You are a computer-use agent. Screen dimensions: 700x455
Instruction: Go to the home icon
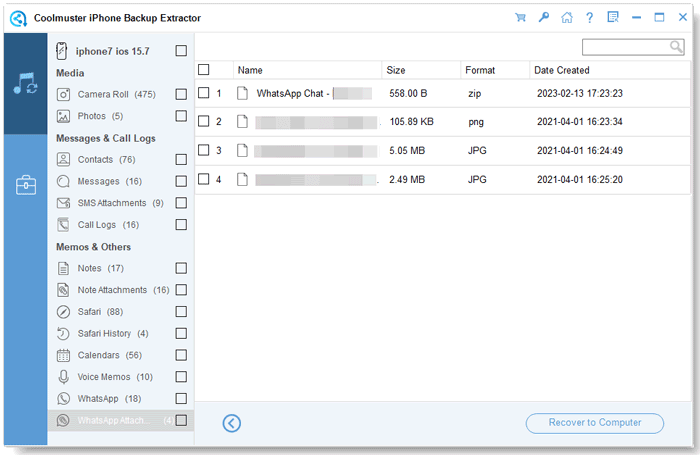click(x=567, y=17)
